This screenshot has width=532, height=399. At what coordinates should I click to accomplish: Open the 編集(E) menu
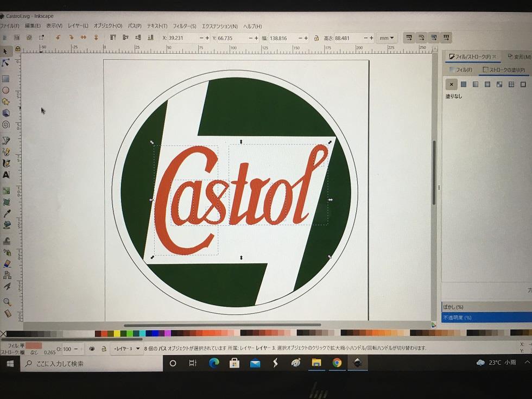[x=33, y=26]
